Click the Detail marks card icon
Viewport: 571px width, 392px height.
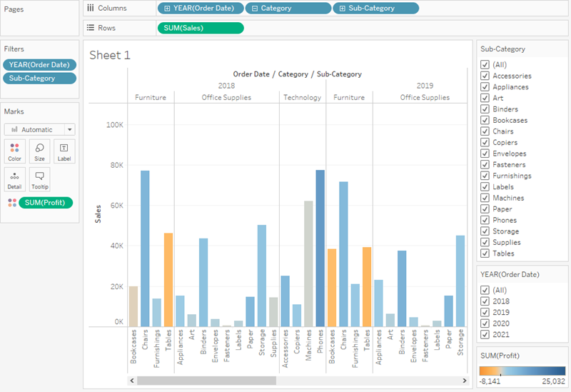[x=15, y=179]
